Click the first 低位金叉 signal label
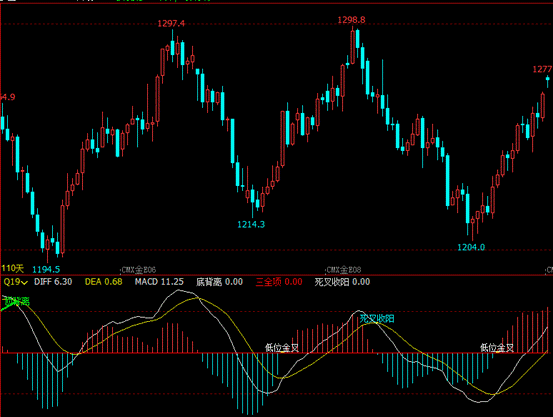The height and width of the screenshot is (417, 553). click(282, 348)
